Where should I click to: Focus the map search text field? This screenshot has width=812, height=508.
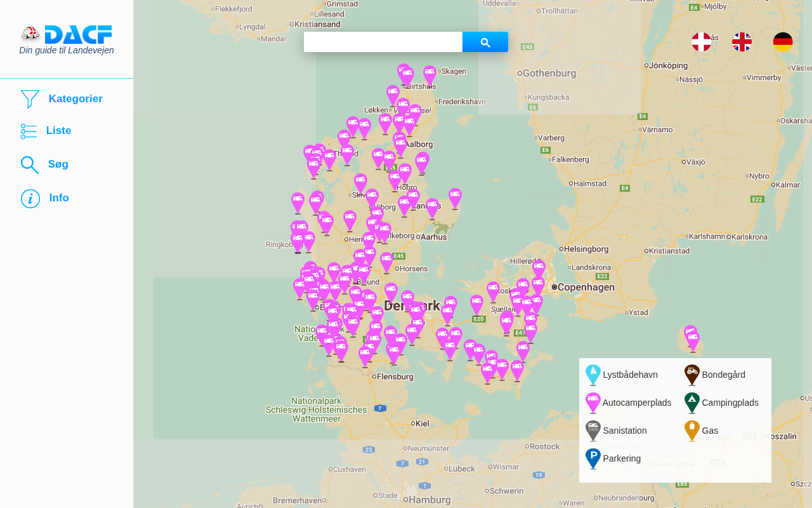tap(383, 42)
